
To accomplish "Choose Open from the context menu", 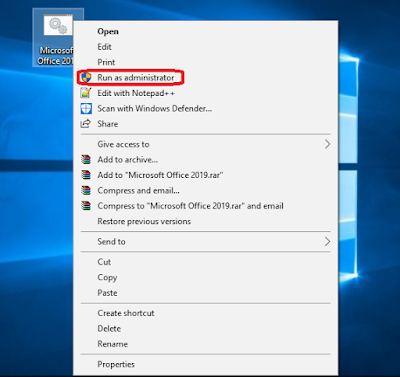I will (x=108, y=31).
